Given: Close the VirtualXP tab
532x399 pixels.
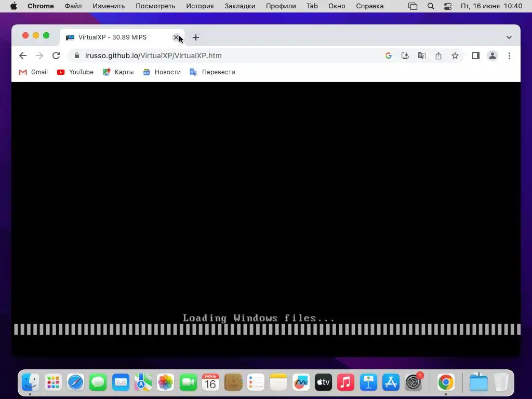Looking at the screenshot, I should 176,37.
